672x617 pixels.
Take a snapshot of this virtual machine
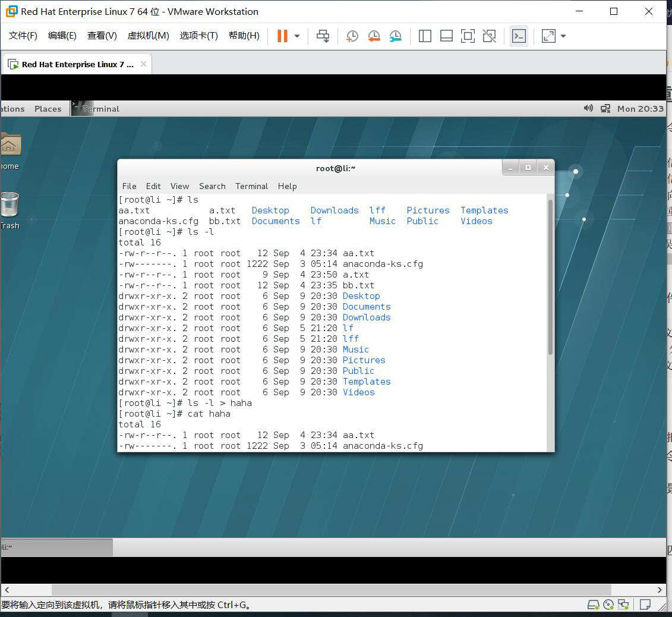(352, 36)
